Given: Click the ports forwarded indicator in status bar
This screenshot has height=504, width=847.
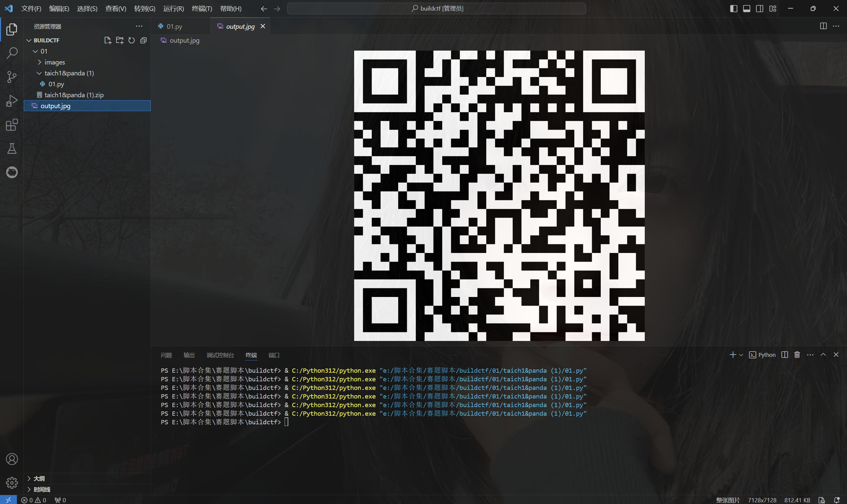Looking at the screenshot, I should coord(61,500).
